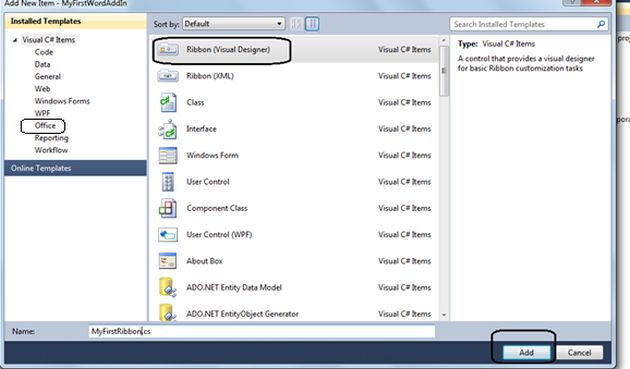The height and width of the screenshot is (369, 630).
Task: Click the 'ADO.NET Entity Data Model' name
Action: (234, 287)
